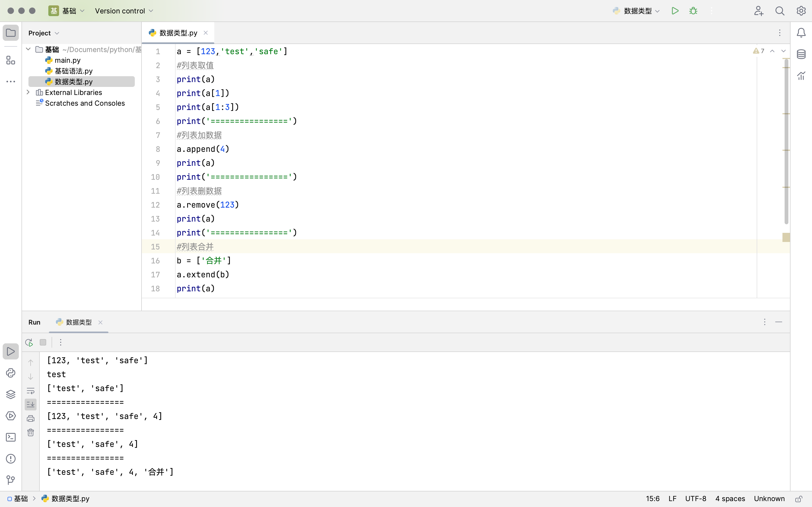Screen dimensions: 812x507
Task: Toggle soft-wrap in Run console
Action: click(31, 391)
